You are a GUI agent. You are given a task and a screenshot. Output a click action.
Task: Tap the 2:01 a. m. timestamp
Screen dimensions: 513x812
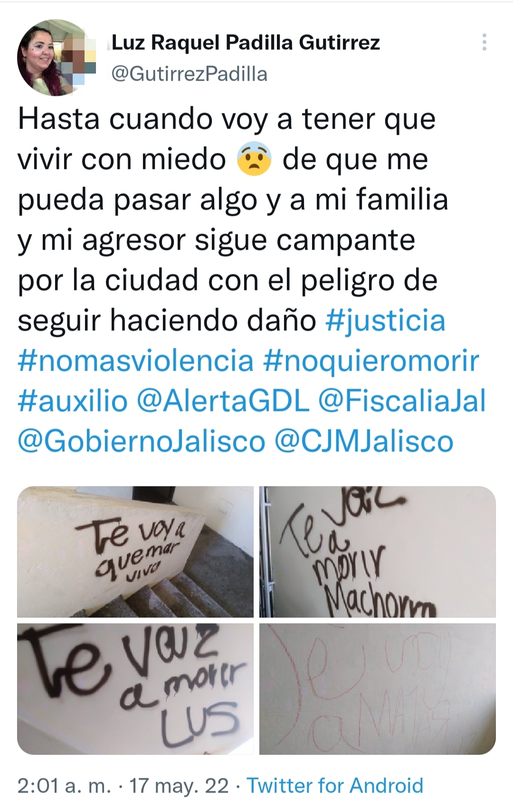[64, 785]
